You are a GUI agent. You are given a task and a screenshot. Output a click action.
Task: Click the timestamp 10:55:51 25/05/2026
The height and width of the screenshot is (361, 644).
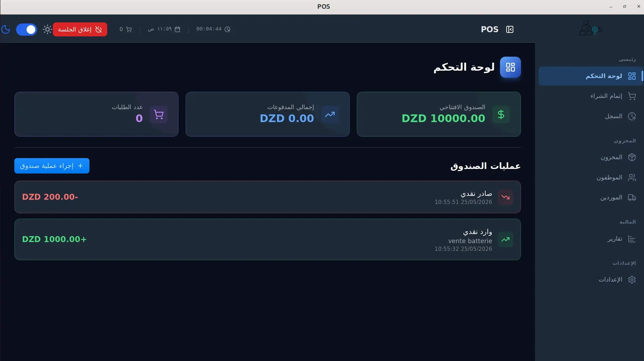[x=463, y=202]
